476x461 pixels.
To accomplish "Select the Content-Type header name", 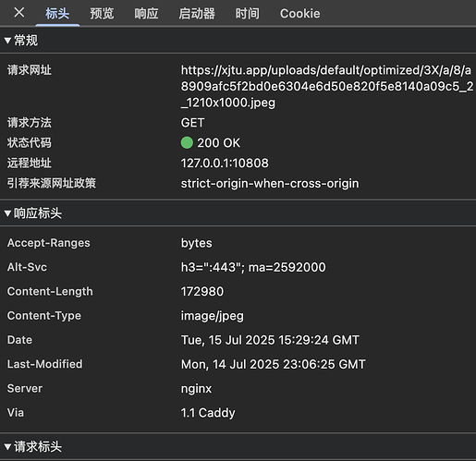I will pos(44,316).
